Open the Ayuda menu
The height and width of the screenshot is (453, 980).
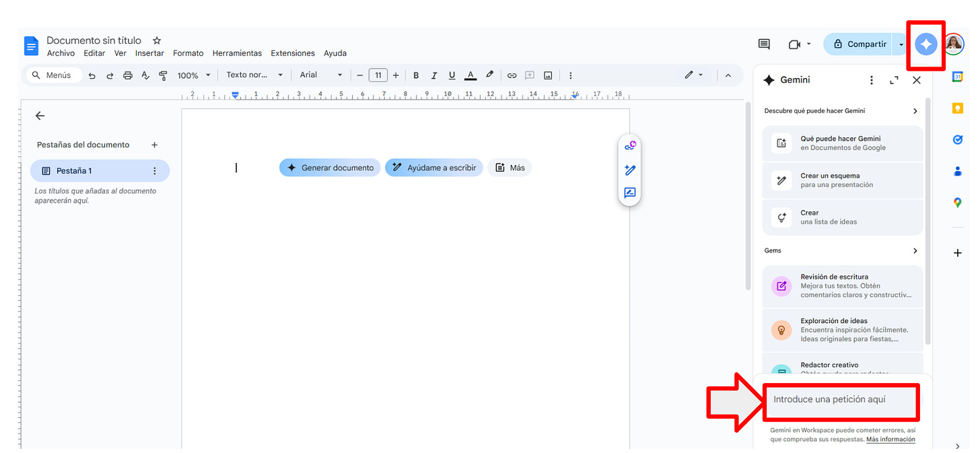click(x=335, y=53)
